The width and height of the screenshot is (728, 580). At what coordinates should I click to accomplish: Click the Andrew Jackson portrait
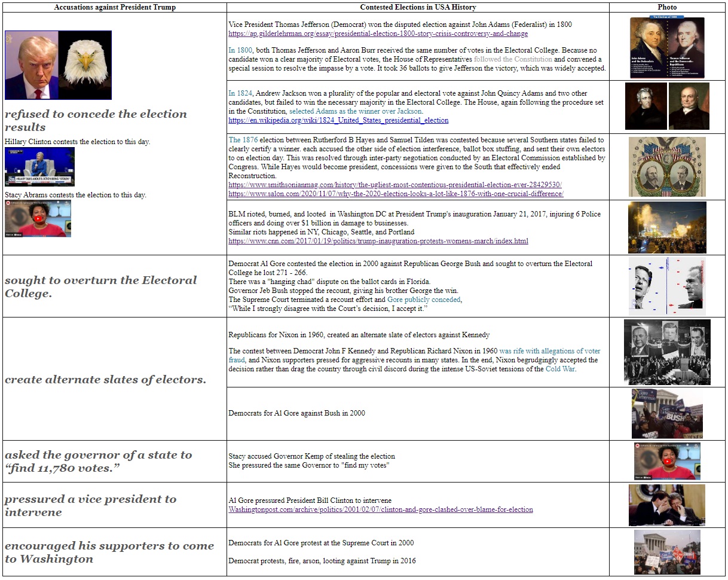646,106
